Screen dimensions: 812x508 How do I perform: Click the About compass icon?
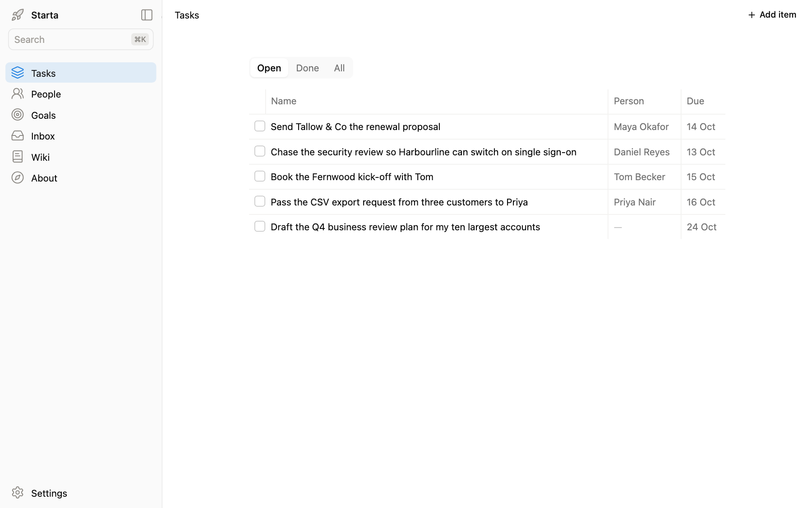click(18, 177)
